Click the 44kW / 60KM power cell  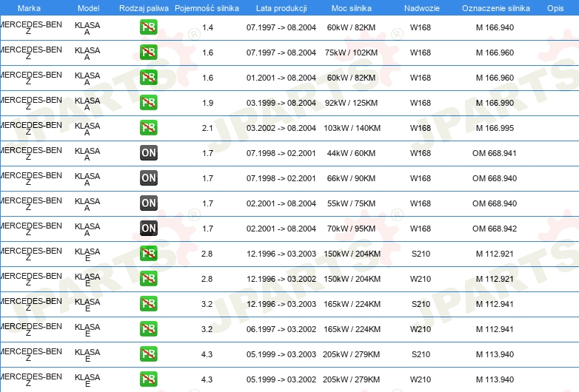[351, 153]
